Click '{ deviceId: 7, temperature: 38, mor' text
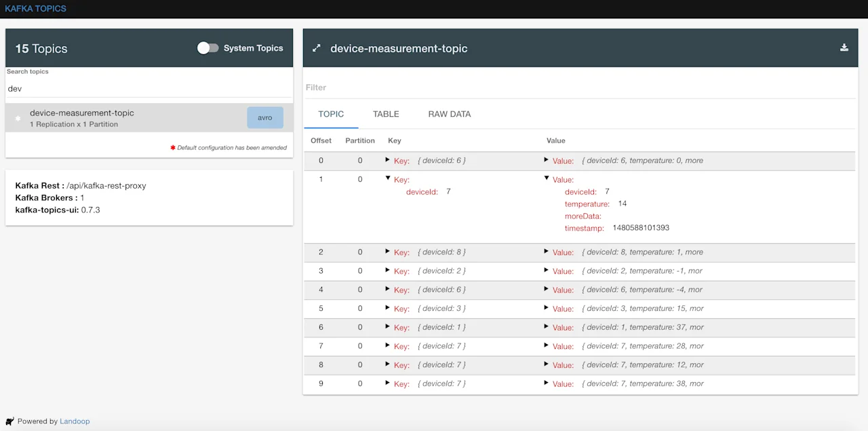Image resolution: width=868 pixels, height=431 pixels. (x=643, y=383)
